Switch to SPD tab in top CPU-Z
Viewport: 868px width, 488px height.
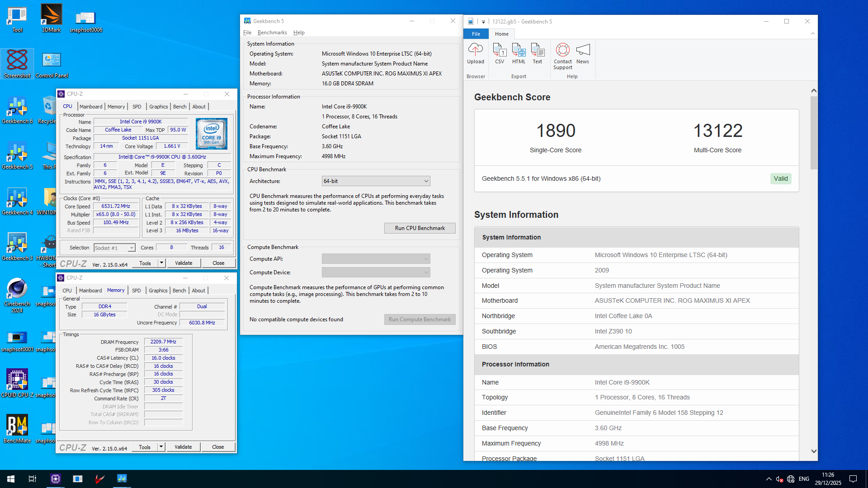(137, 107)
